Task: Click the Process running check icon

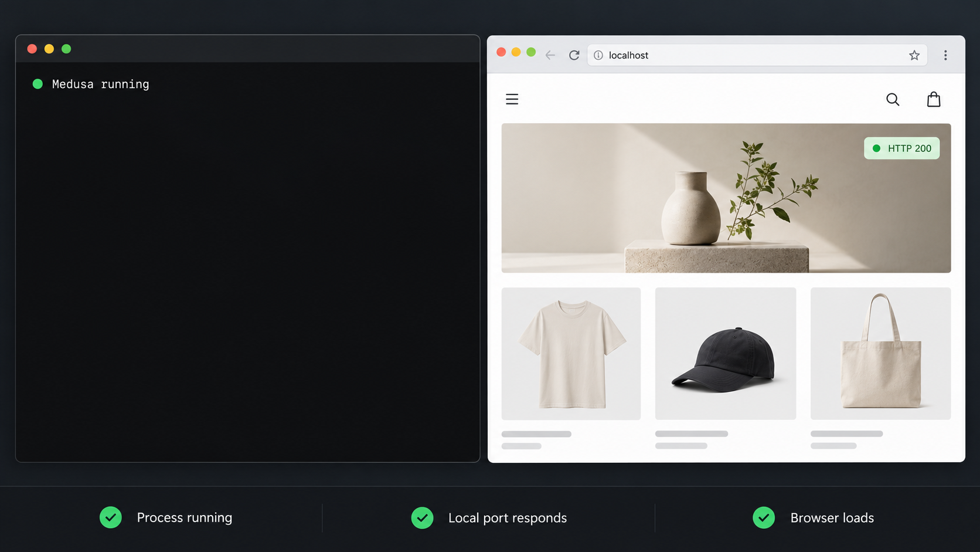Action: pos(111,517)
